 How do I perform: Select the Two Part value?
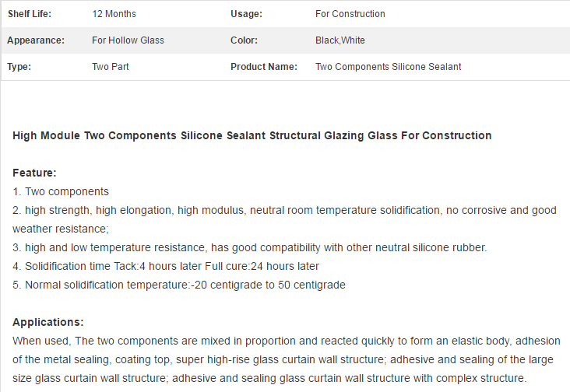coord(110,67)
